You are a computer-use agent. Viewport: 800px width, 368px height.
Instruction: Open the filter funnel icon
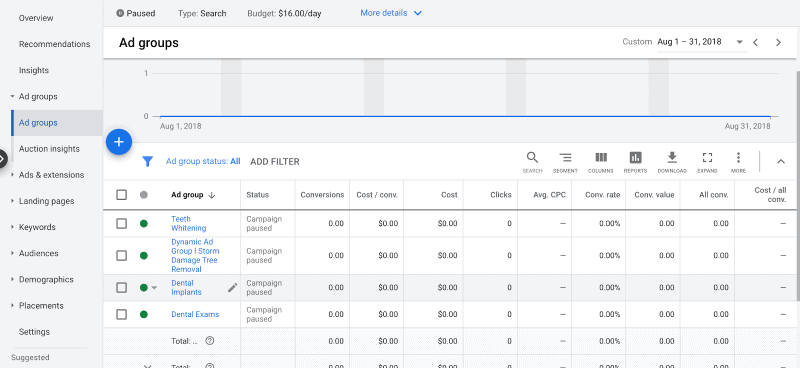coord(147,162)
